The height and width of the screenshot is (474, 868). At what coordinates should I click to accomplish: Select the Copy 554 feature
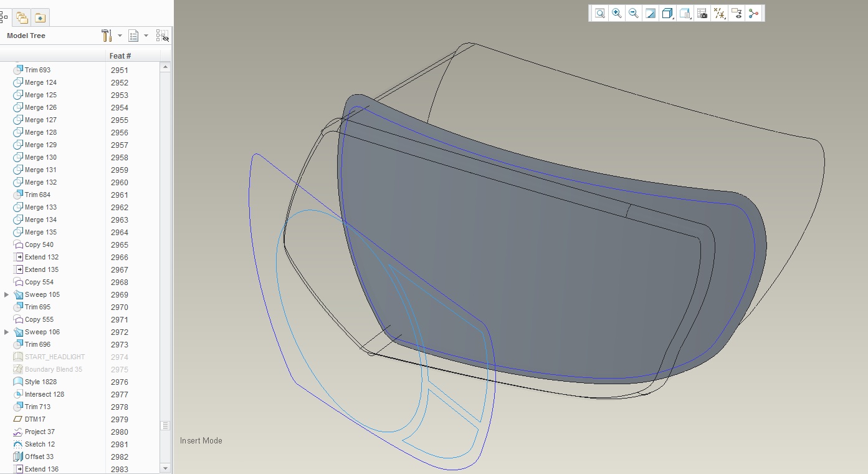pyautogui.click(x=34, y=282)
